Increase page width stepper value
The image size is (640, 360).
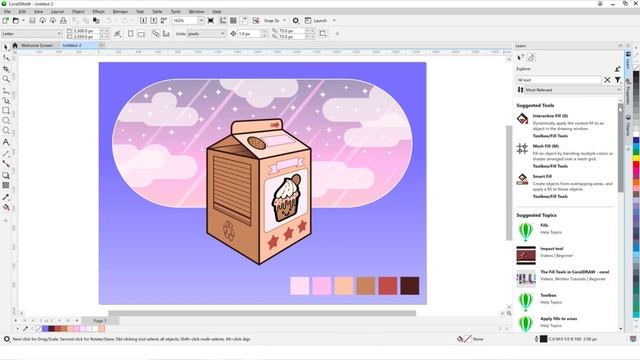pos(102,31)
